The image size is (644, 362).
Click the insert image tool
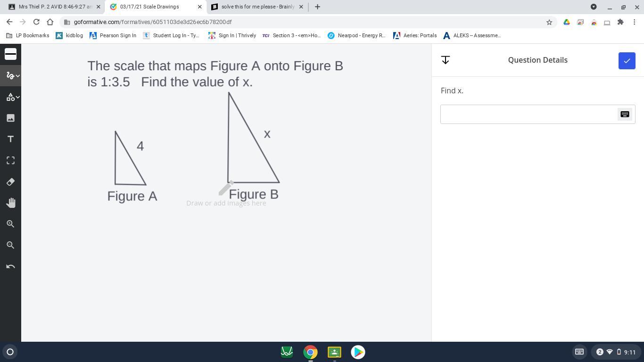10,118
